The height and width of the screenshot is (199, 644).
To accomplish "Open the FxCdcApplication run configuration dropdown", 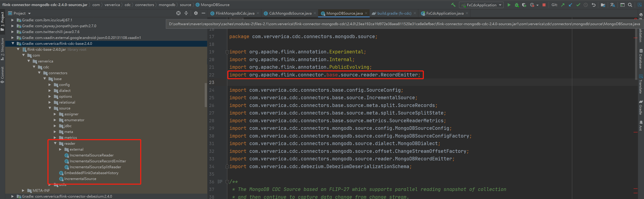I will tap(481, 5).
